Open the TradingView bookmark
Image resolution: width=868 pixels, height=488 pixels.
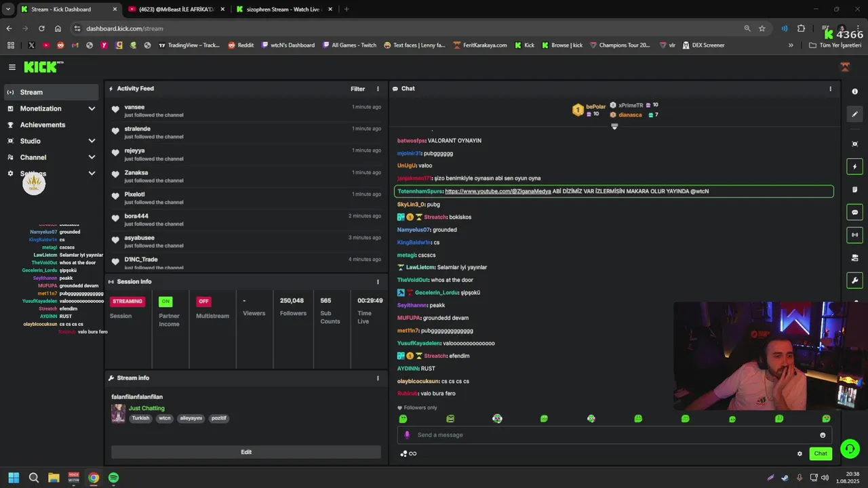pyautogui.click(x=189, y=45)
